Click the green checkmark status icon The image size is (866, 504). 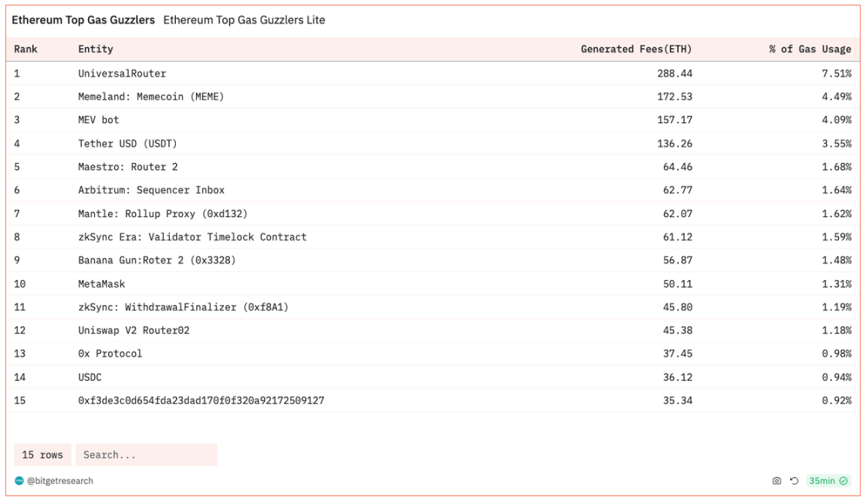[843, 481]
